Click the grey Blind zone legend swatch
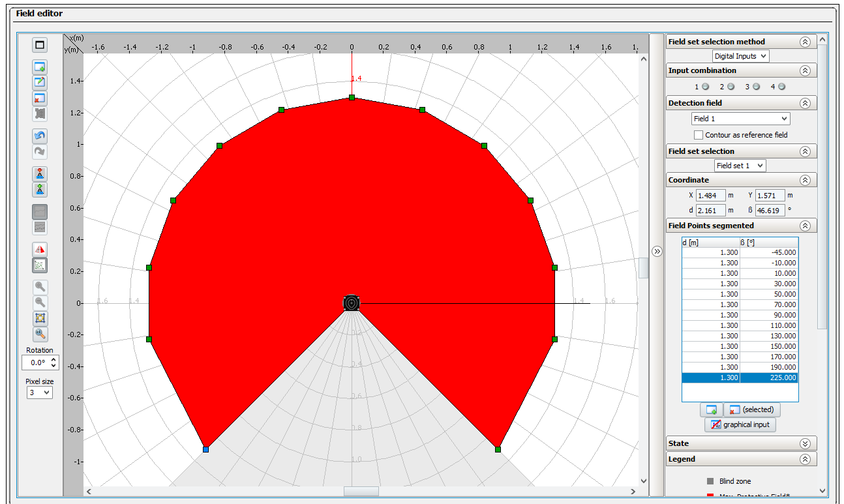Viewport: 844px width, 504px height. [x=710, y=481]
